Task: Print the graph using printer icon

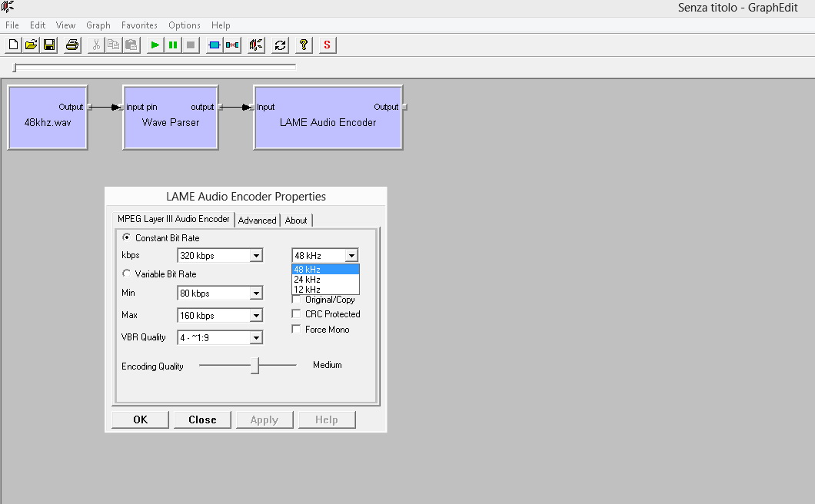Action: [72, 45]
